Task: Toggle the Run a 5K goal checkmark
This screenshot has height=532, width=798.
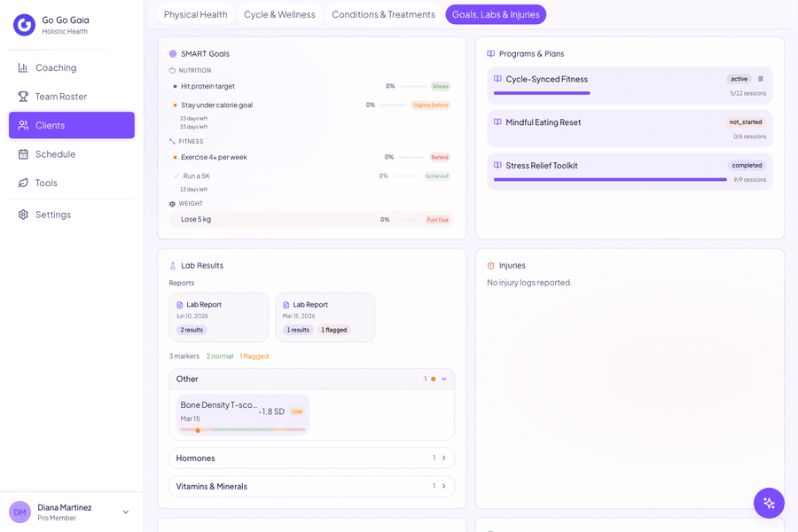Action: [x=176, y=176]
